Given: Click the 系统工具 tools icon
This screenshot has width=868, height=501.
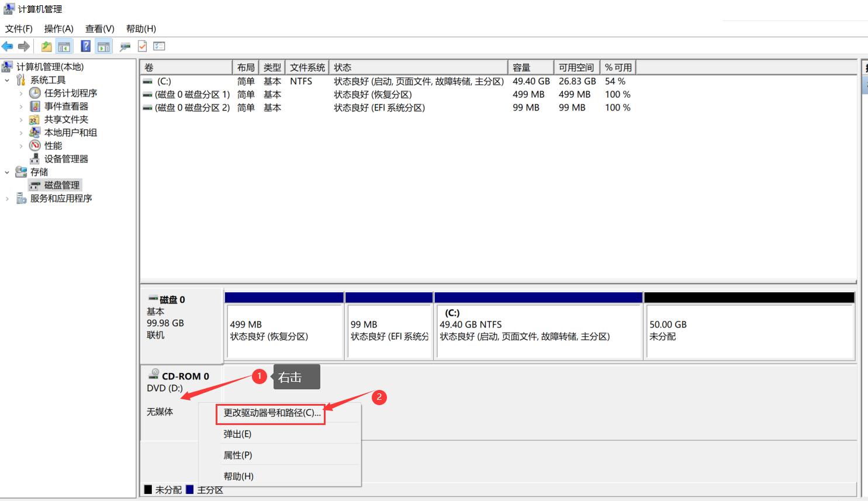Looking at the screenshot, I should tap(21, 80).
